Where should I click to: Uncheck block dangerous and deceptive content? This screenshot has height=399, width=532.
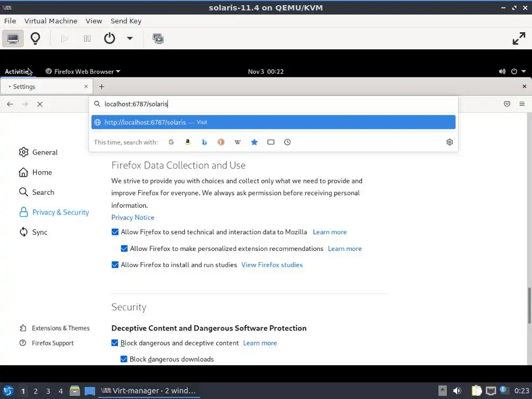click(115, 343)
